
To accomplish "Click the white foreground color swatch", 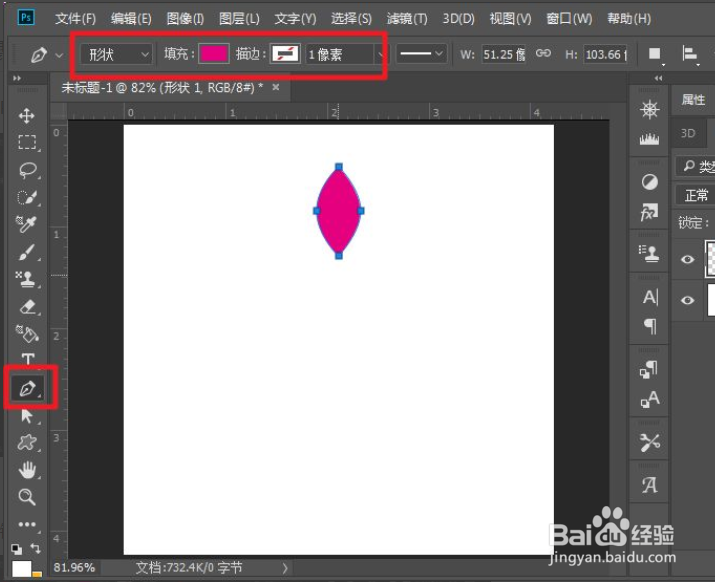I will pyautogui.click(x=21, y=569).
